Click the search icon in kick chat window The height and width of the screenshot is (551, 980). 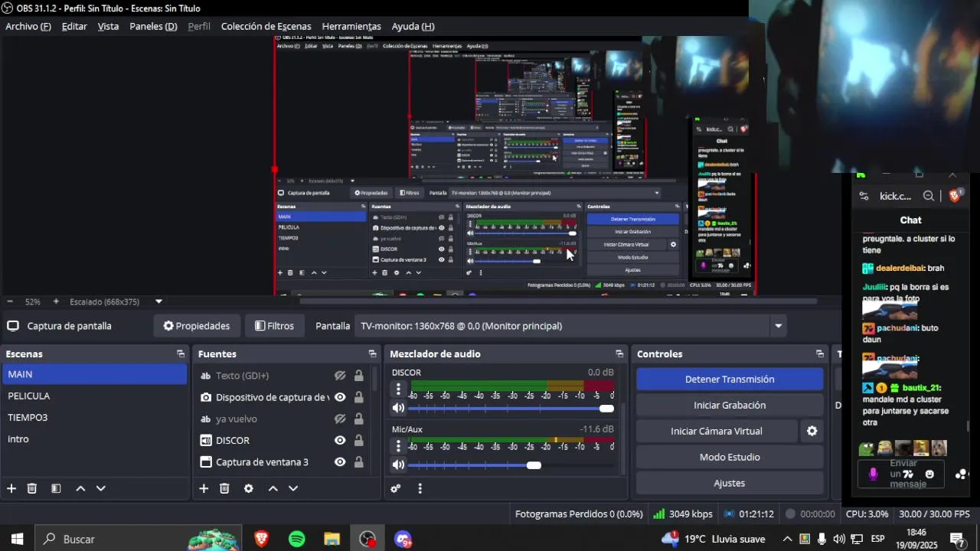coord(929,196)
